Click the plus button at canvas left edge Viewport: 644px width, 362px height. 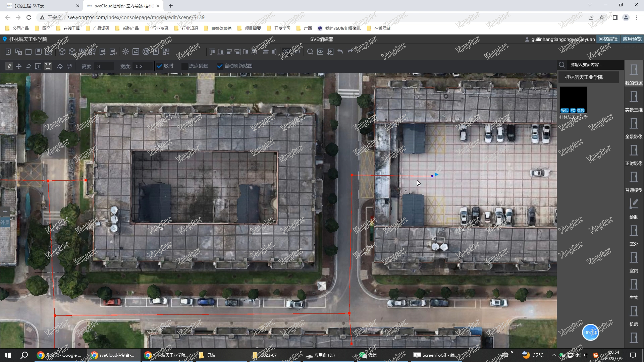point(5,212)
